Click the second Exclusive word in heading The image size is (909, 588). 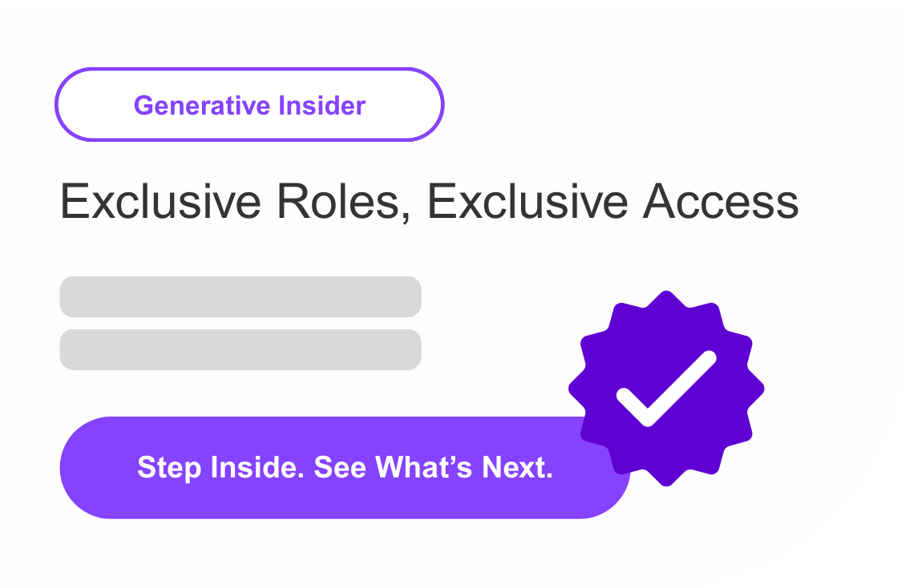pyautogui.click(x=529, y=201)
